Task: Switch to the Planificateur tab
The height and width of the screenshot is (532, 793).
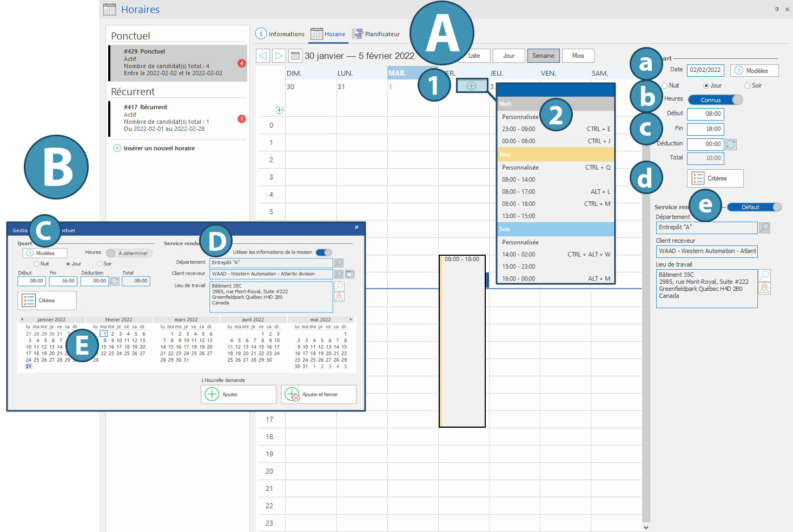Action: tap(376, 34)
